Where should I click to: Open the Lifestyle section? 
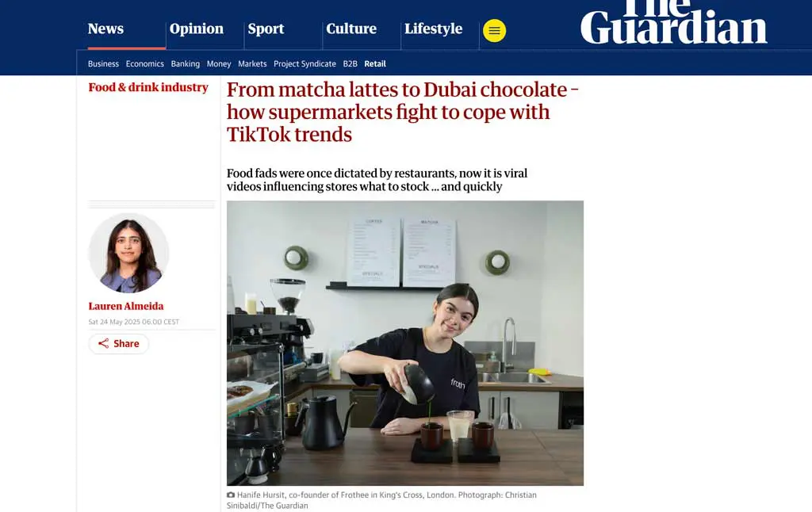(433, 29)
